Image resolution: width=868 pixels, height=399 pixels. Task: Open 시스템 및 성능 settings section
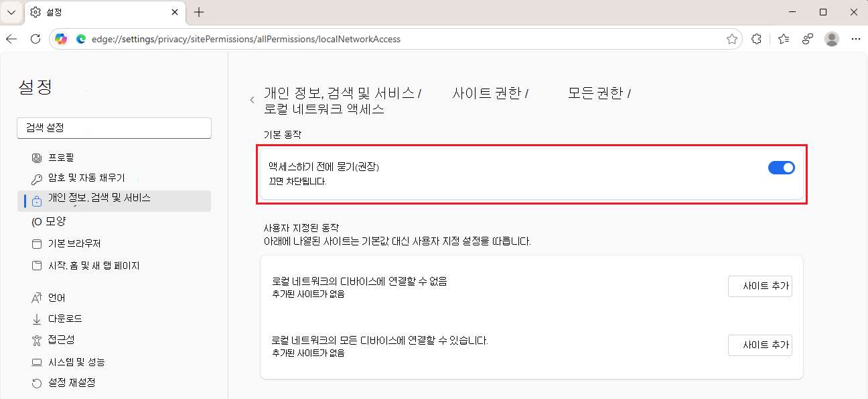(x=114, y=362)
